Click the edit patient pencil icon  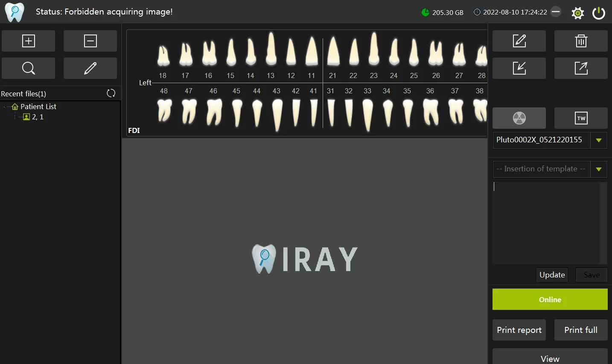(x=90, y=68)
